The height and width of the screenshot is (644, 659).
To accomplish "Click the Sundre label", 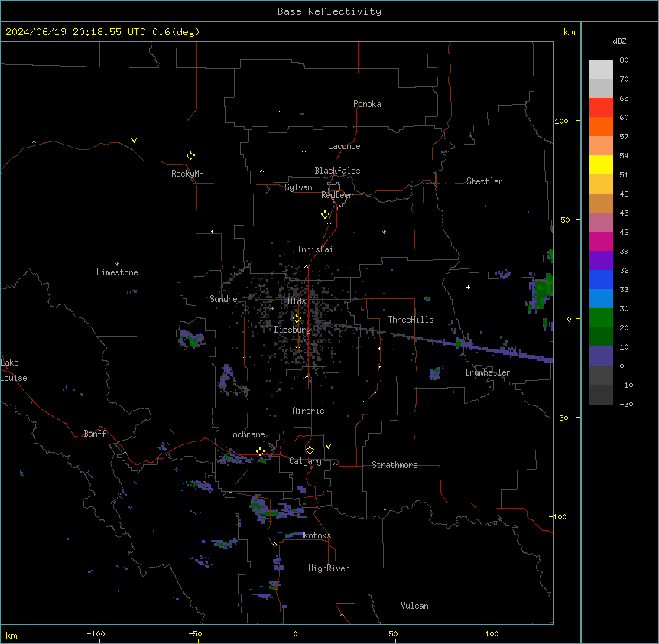I will click(223, 299).
